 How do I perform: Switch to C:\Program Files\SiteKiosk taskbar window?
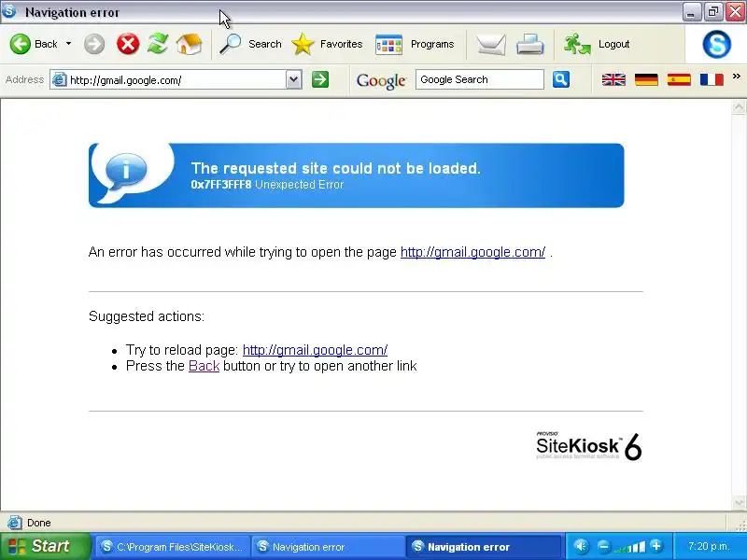172,547
